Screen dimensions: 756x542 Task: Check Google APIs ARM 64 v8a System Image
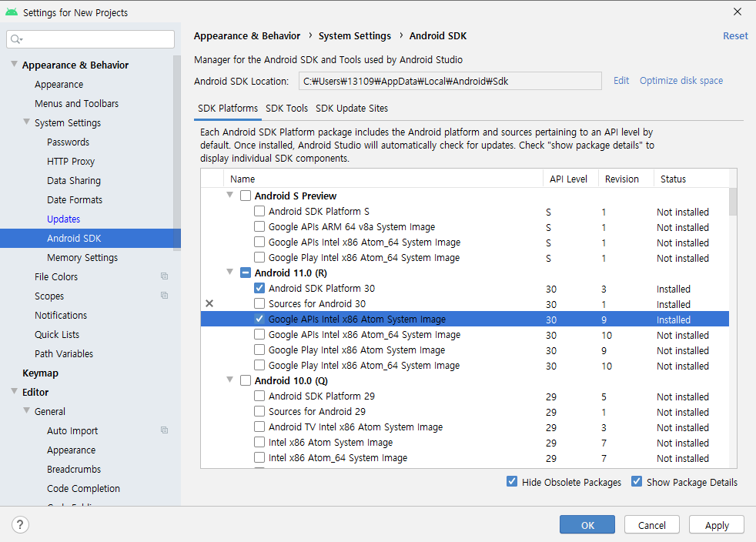259,226
